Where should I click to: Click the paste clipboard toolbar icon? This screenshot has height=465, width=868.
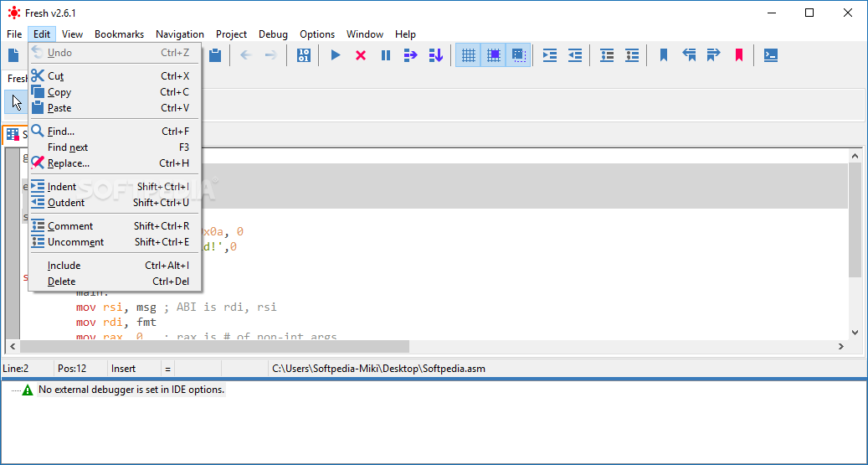(215, 54)
